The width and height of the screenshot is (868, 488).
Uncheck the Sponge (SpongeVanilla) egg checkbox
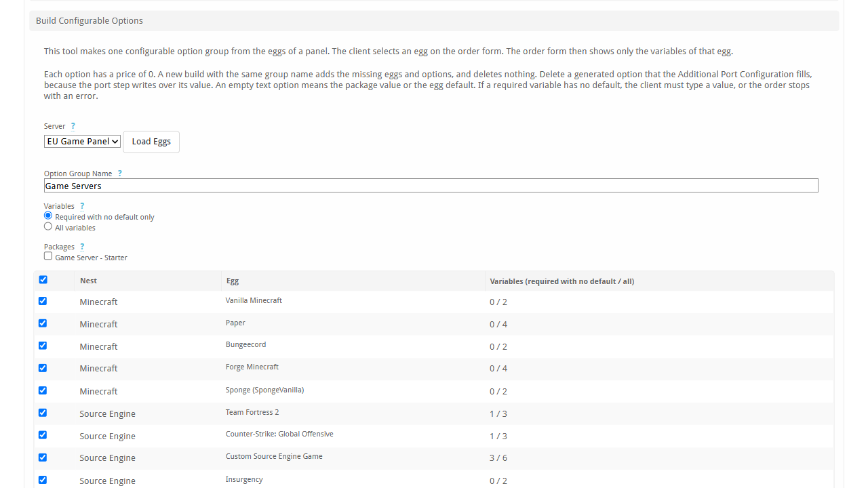[43, 390]
